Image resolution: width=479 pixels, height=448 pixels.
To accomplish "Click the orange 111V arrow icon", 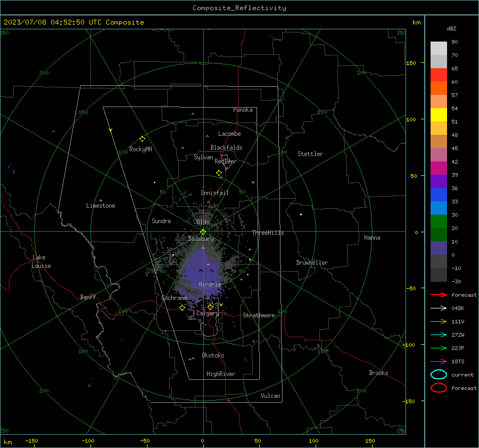I will click(x=439, y=321).
